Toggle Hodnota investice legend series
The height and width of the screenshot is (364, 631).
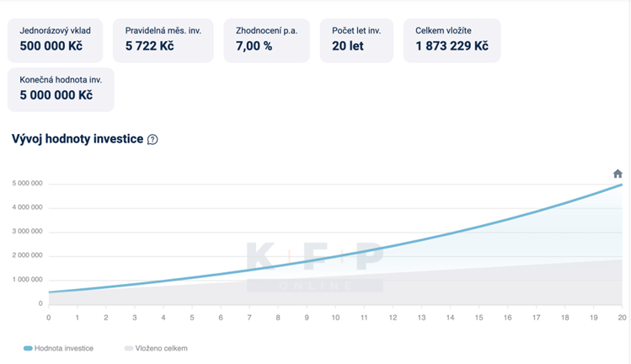(x=64, y=348)
